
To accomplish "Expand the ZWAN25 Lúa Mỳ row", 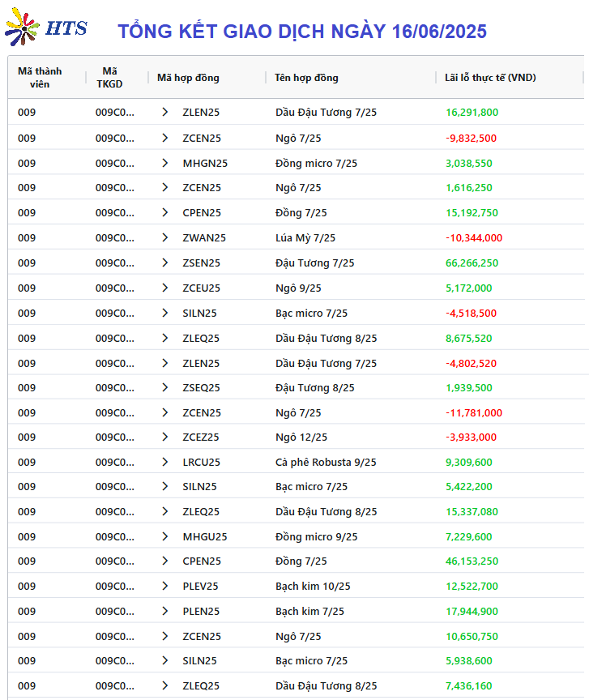I will pyautogui.click(x=164, y=237).
